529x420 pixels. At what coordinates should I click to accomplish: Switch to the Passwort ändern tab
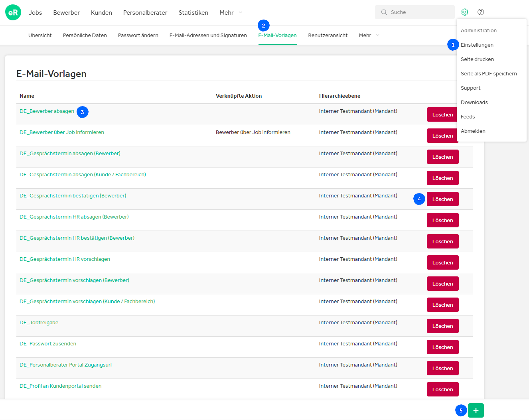click(138, 35)
